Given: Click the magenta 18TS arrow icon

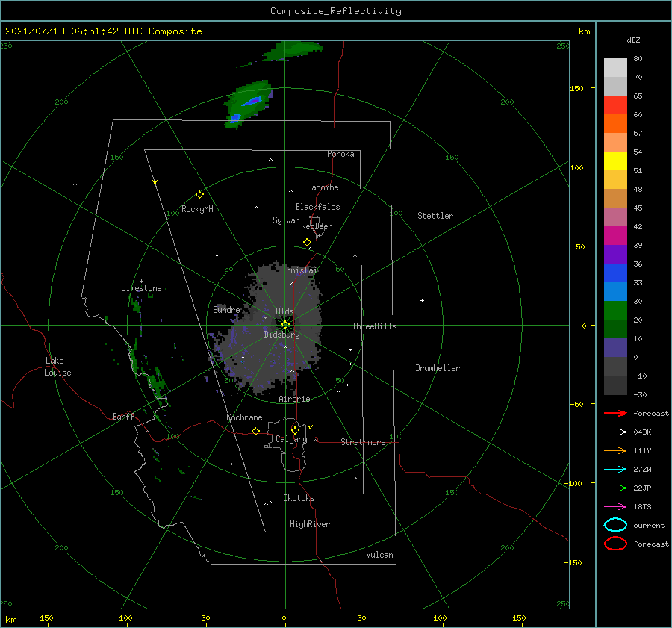Looking at the screenshot, I should (615, 507).
